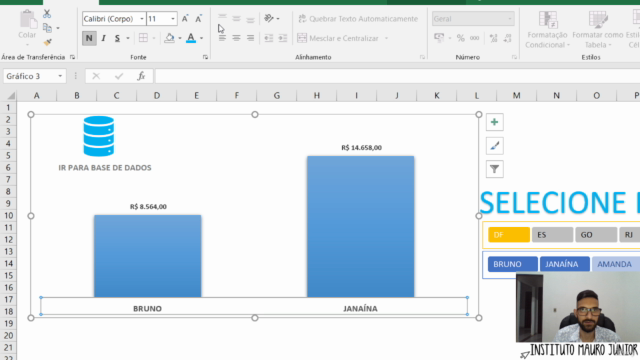Click the borders icon

click(143, 38)
